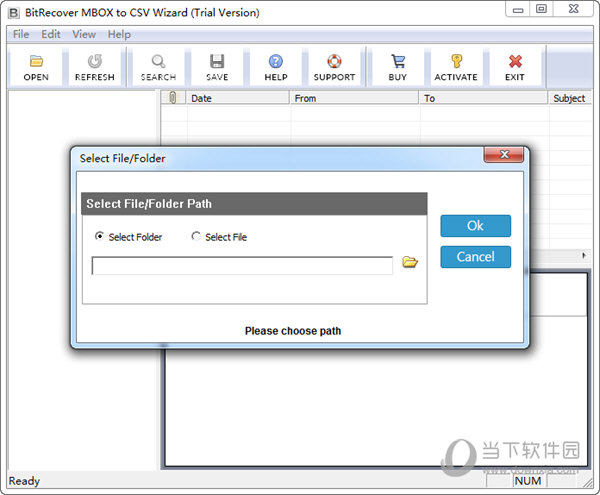This screenshot has width=600, height=495.
Task: Minimize the BitRecover main window
Action: 518,9
